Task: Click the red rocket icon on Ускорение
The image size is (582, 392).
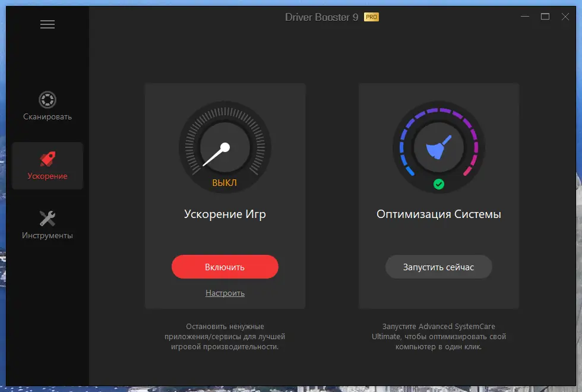Action: tap(47, 157)
